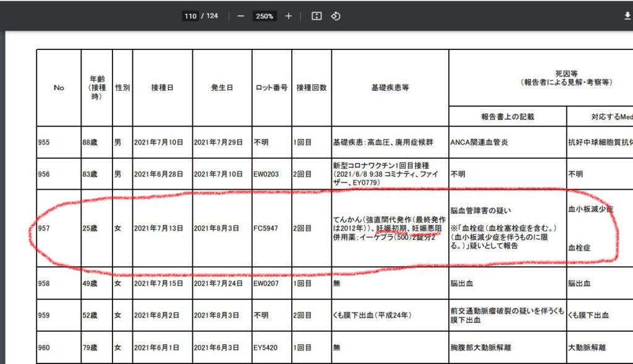Click the '性別' column header
Viewport: 633px width, 364px height.
click(122, 88)
